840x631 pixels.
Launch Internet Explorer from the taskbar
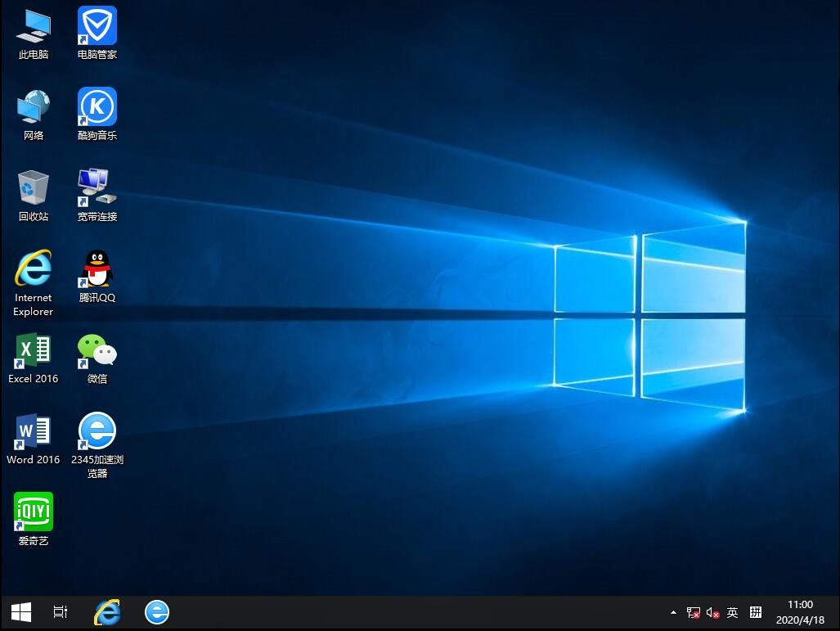107,611
